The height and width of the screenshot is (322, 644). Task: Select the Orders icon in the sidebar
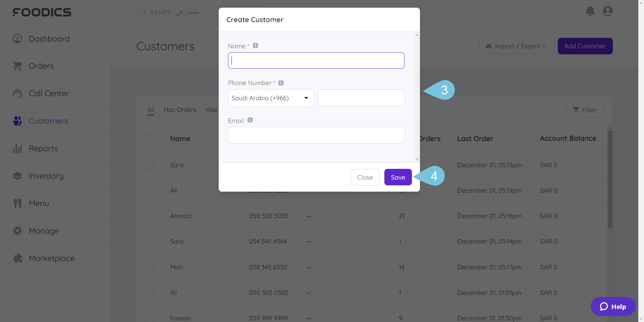[x=17, y=66]
